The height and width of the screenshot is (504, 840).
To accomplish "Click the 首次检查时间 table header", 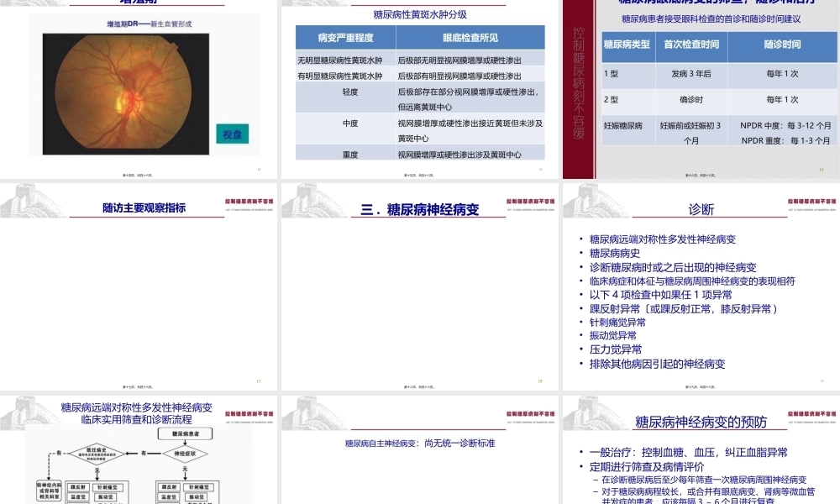I will pos(691,44).
